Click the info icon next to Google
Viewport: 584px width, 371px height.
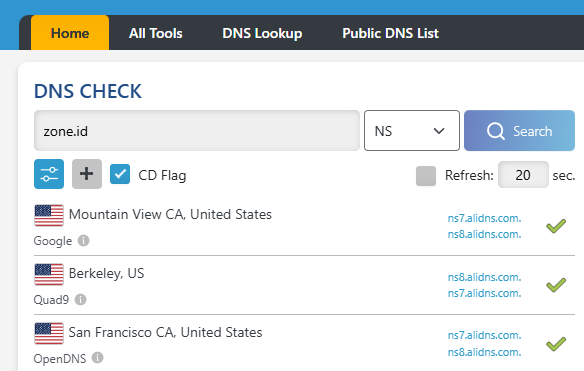click(83, 241)
